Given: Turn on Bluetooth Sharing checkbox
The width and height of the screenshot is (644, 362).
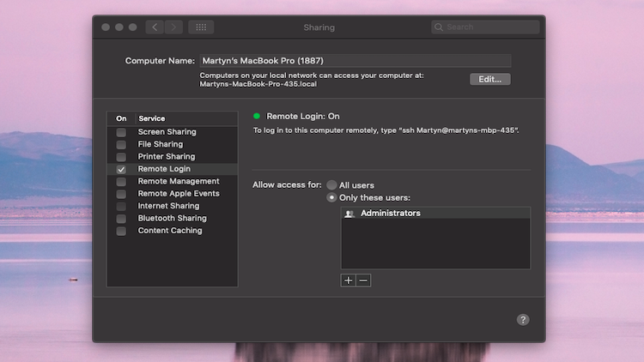Looking at the screenshot, I should pyautogui.click(x=121, y=219).
